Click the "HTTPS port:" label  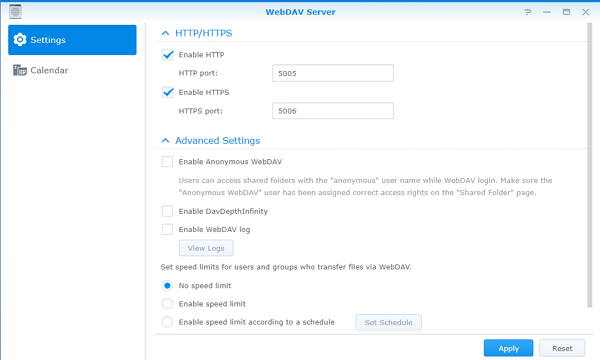[x=200, y=111]
